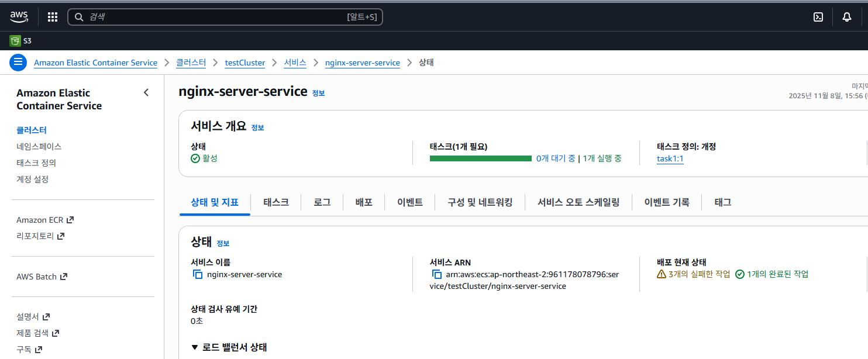Launch CloudShell terminal icon

pyautogui.click(x=818, y=17)
